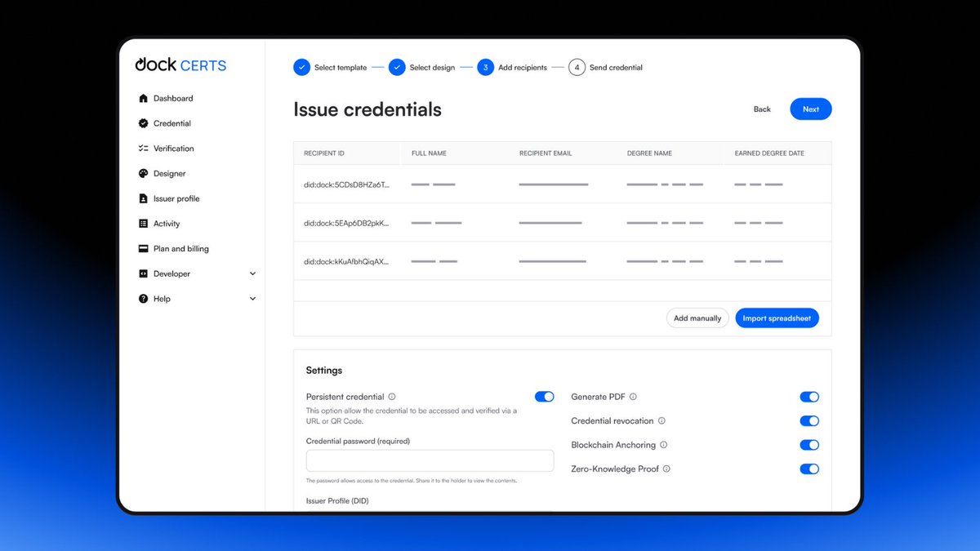The height and width of the screenshot is (551, 980).
Task: Open the Activity menu item
Action: coord(167,224)
